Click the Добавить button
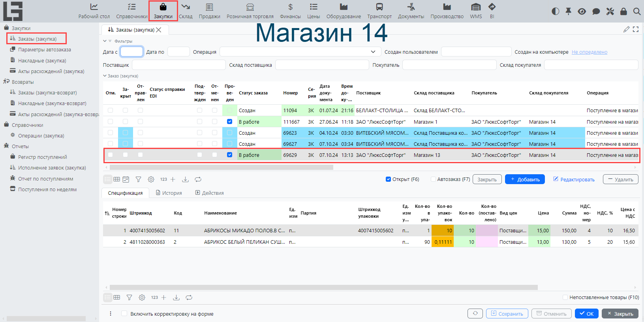 pyautogui.click(x=525, y=179)
